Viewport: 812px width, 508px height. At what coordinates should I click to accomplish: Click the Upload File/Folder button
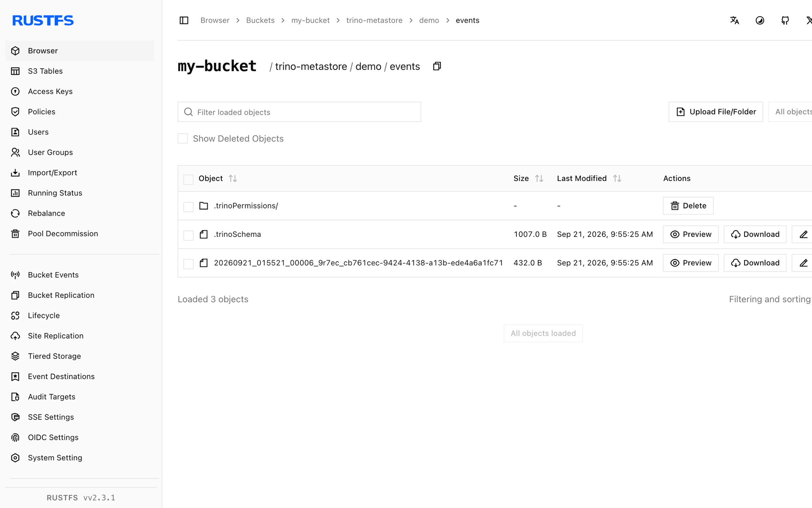click(x=715, y=112)
